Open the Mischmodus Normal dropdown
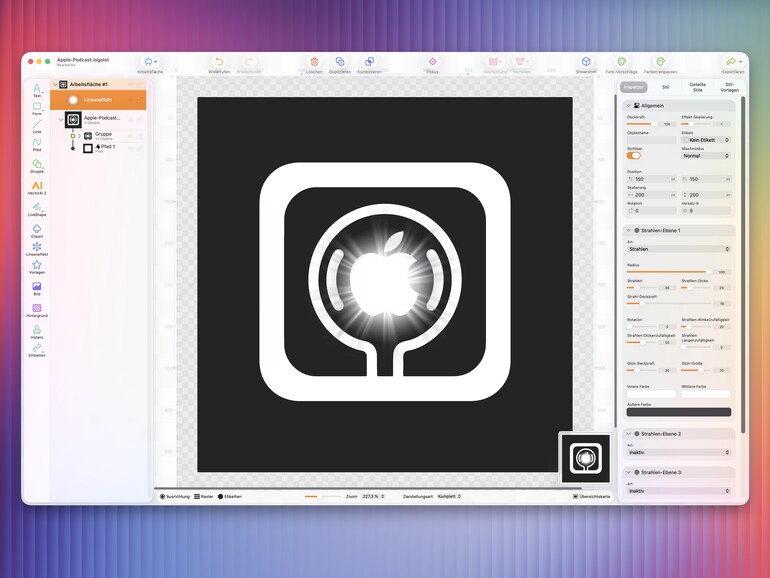The width and height of the screenshot is (770, 578). click(x=706, y=156)
